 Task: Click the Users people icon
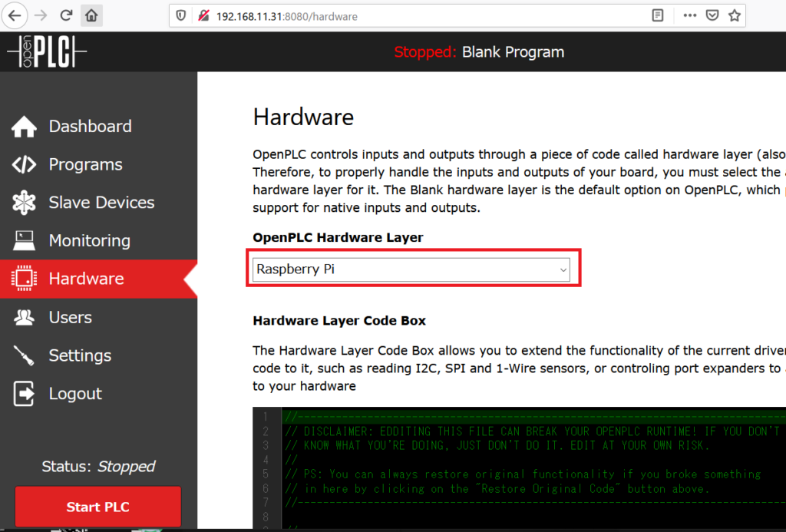[24, 317]
